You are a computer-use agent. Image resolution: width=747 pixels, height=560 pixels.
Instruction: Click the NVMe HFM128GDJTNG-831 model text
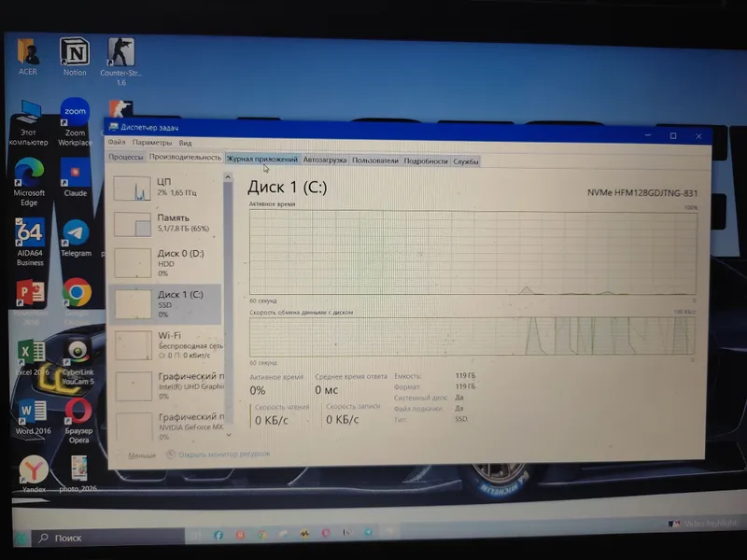[x=642, y=193]
